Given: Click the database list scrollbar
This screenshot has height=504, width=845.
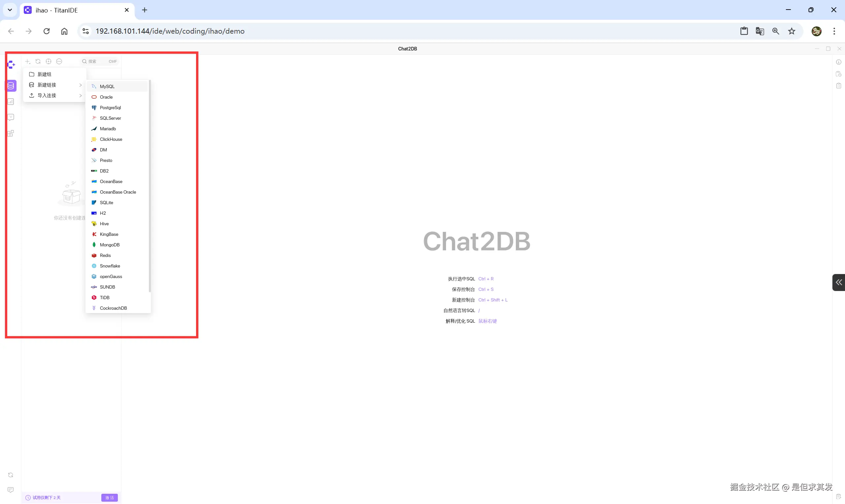Looking at the screenshot, I should (x=150, y=186).
